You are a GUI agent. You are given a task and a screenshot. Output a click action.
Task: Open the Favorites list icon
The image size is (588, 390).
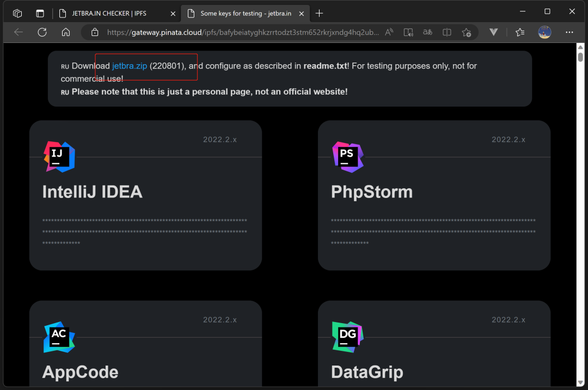click(x=520, y=32)
